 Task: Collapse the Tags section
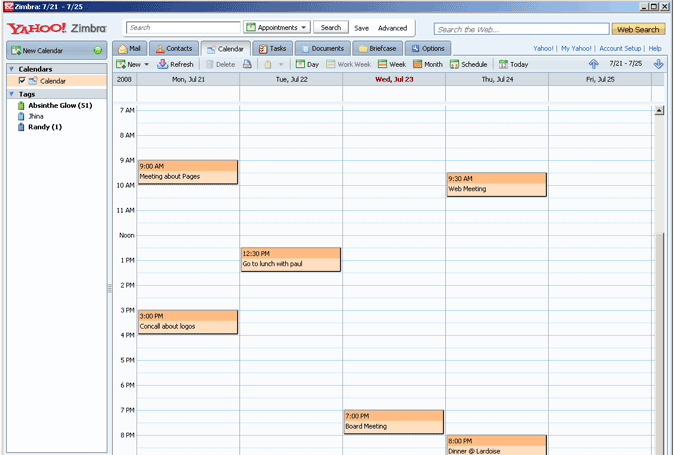12,94
